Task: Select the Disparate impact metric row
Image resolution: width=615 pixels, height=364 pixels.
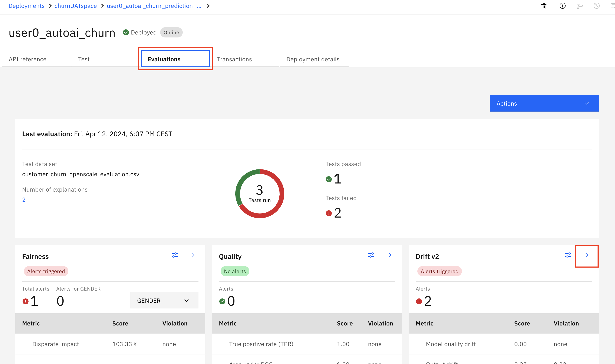Action: (x=110, y=344)
